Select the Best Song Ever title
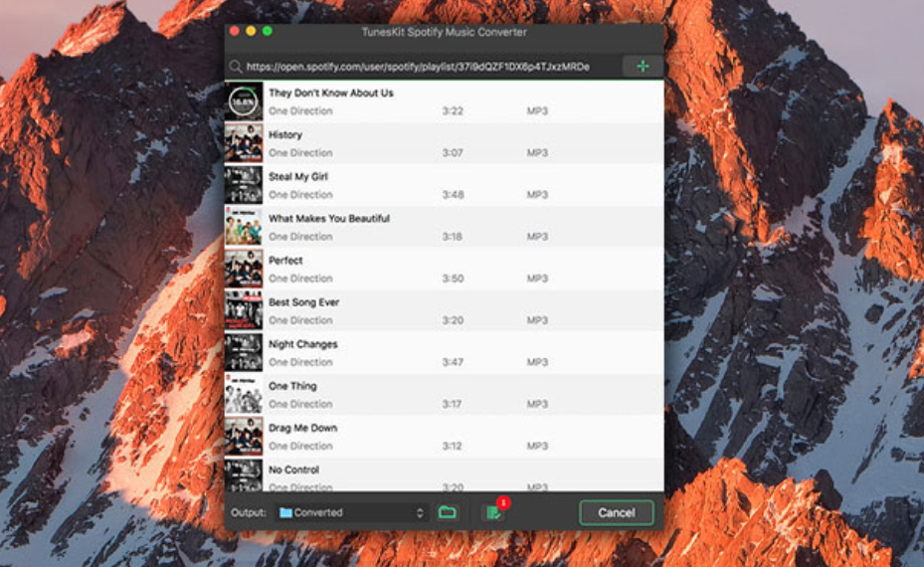Viewport: 924px width, 567px height. point(303,302)
